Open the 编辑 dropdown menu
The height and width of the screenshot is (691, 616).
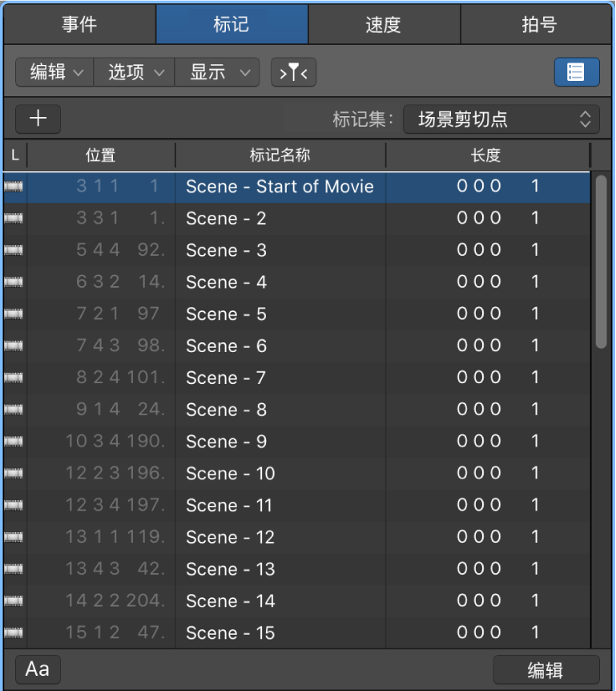click(x=55, y=72)
